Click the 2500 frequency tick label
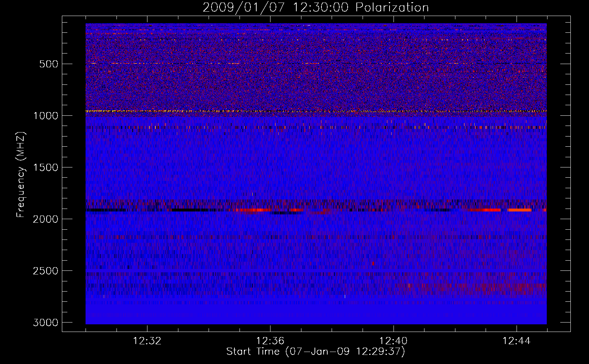The height and width of the screenshot is (364, 589). tap(46, 271)
